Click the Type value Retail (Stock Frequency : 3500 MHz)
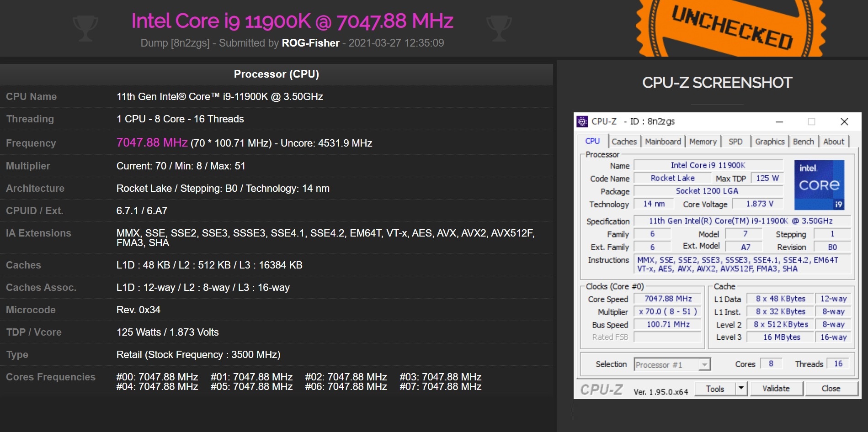The height and width of the screenshot is (432, 868). coord(198,354)
